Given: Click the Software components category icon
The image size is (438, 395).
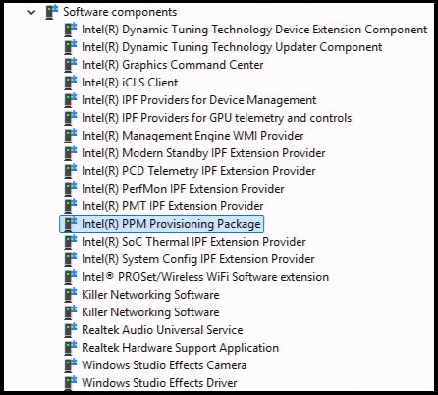Looking at the screenshot, I should tap(52, 13).
